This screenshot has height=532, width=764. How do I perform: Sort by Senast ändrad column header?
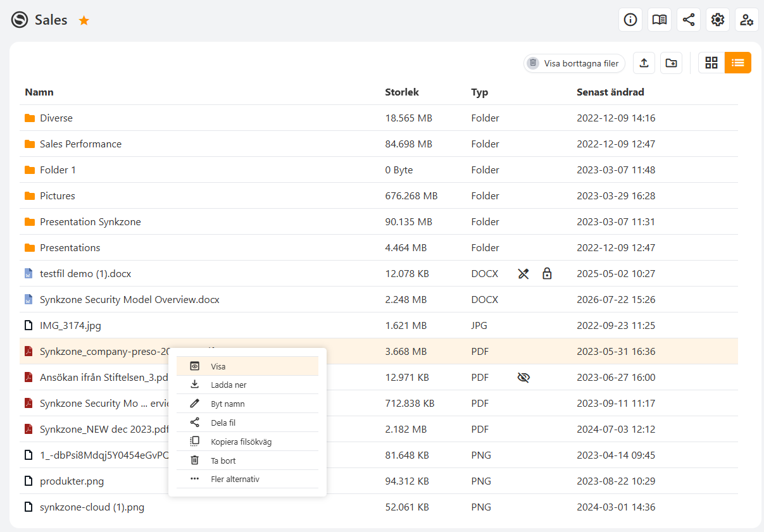[610, 92]
